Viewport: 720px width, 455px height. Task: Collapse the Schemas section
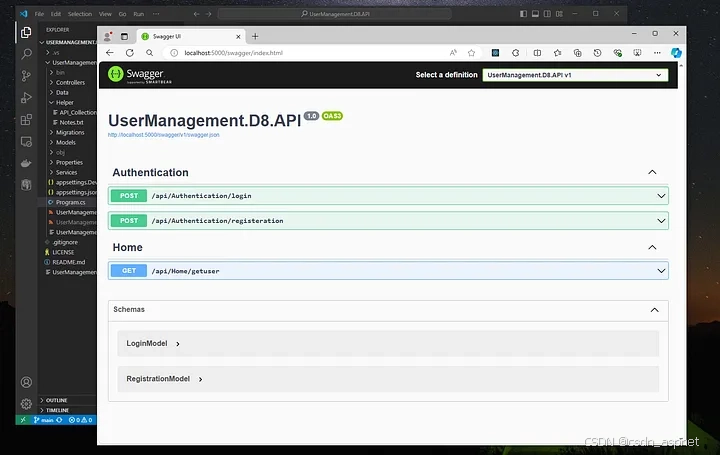654,310
